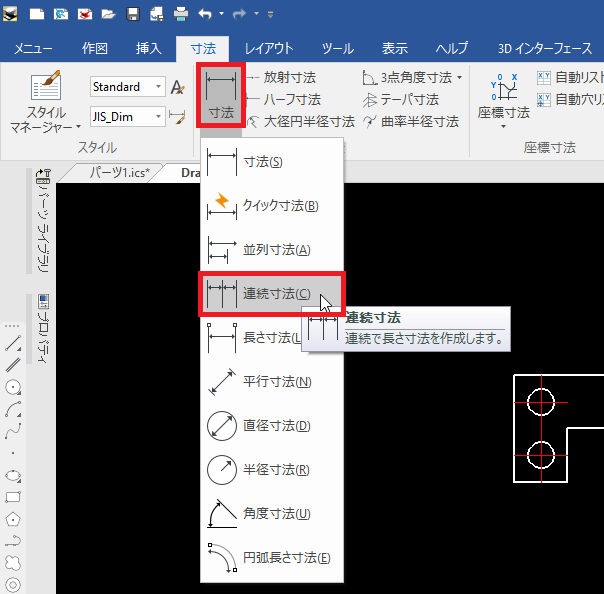
Task: Select the arc tool in left toolbar
Action: coord(13,409)
